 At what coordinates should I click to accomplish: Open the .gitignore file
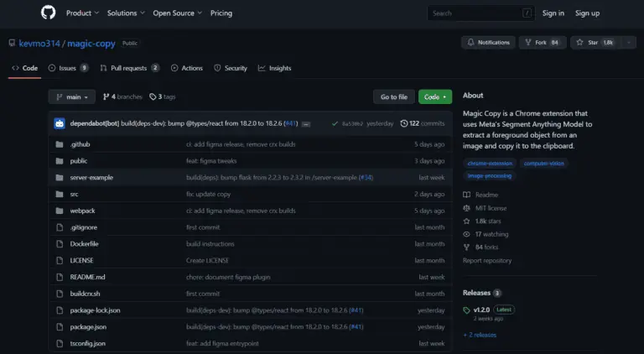click(83, 227)
